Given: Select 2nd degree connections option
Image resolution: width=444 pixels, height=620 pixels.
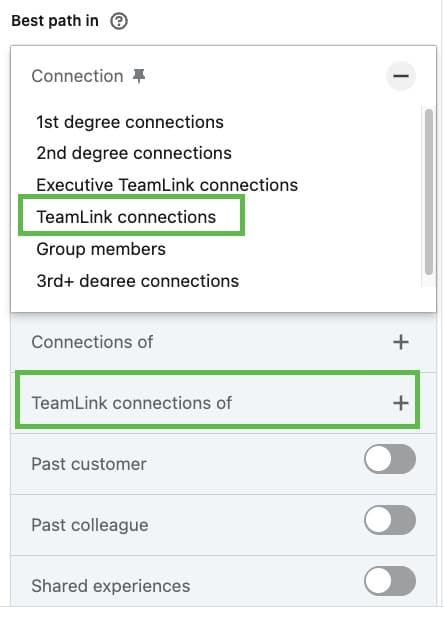Looking at the screenshot, I should coord(134,153).
